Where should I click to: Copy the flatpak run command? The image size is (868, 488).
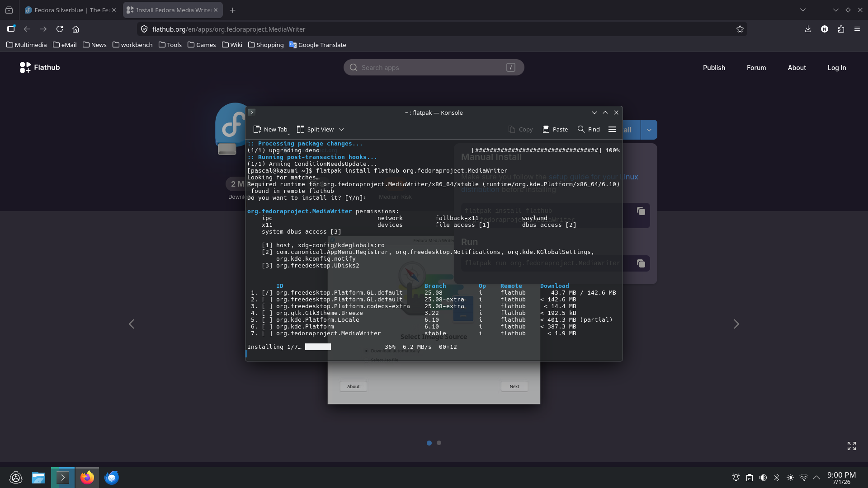(x=641, y=263)
